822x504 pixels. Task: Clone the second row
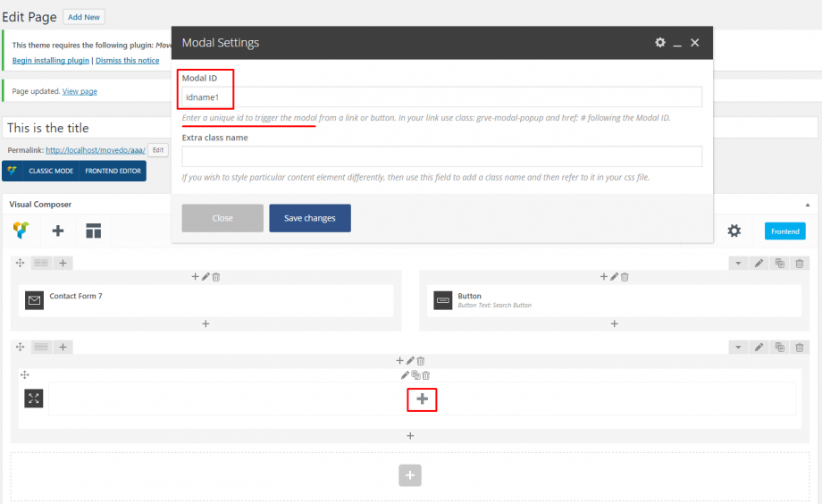(779, 347)
